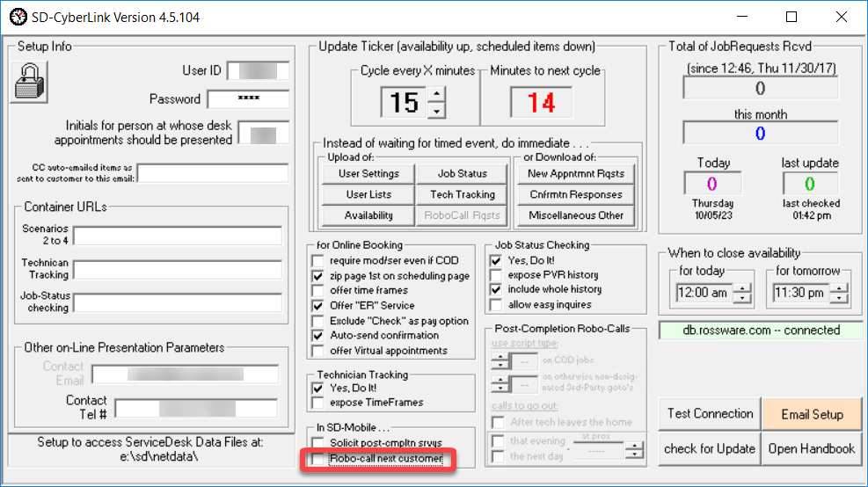Toggle Auto-send confirmation checkbox
Viewport: 868px width, 487px height.
317,336
